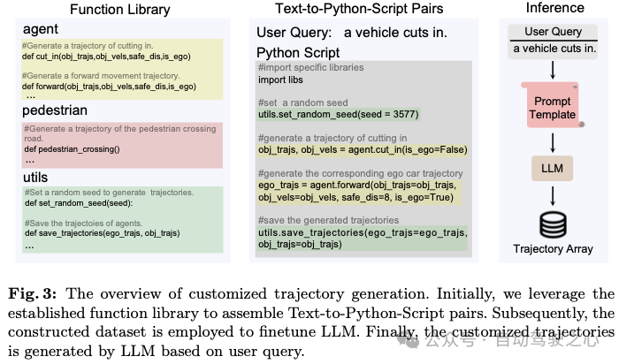
Task: Click '#generate a trajectory of cutting in' script comment
Action: coord(332,138)
